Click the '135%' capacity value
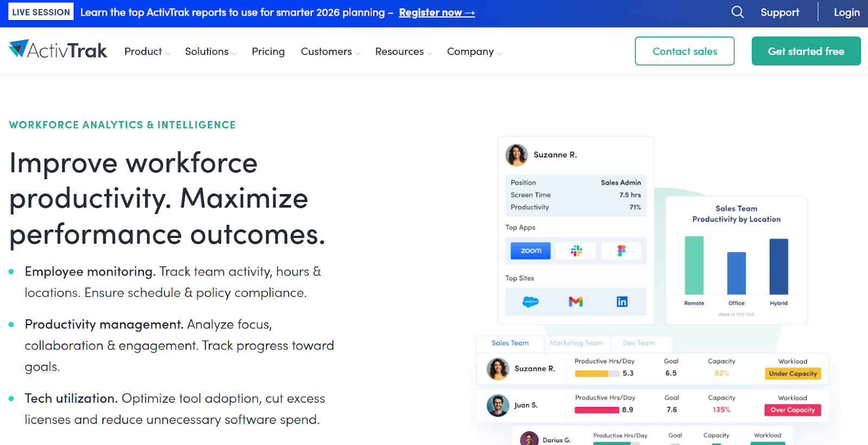Screen dimensions: 868x445 (x=722, y=410)
